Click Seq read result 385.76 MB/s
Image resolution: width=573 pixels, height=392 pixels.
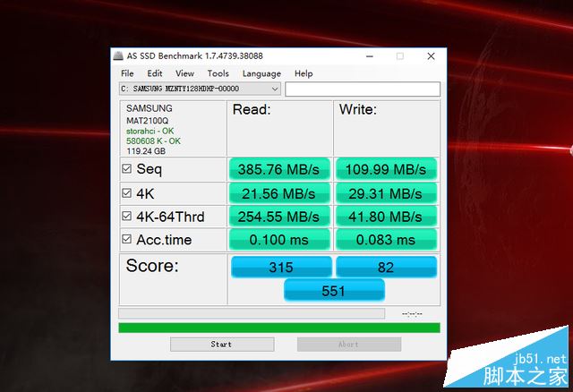(x=279, y=169)
